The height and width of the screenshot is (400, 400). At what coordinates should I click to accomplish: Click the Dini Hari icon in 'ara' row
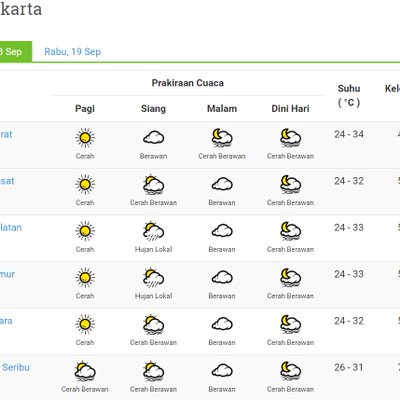point(291,324)
